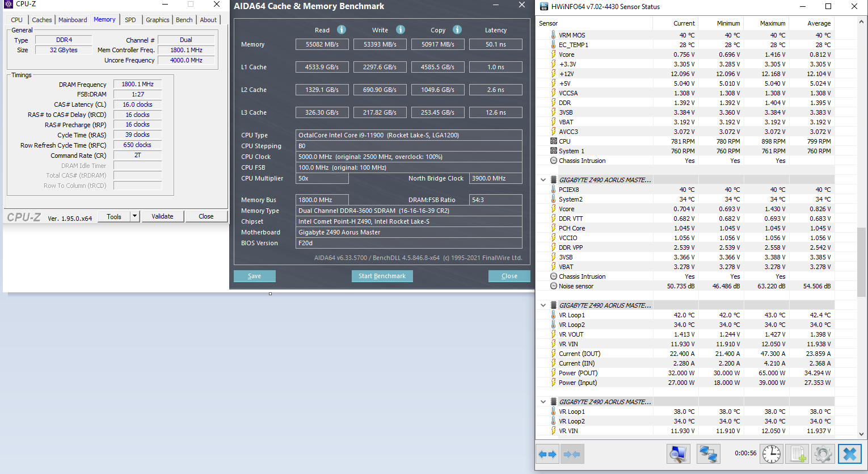Open HWiNFO monitor-with-magnifier summary icon
The height and width of the screenshot is (474, 868).
tap(679, 454)
